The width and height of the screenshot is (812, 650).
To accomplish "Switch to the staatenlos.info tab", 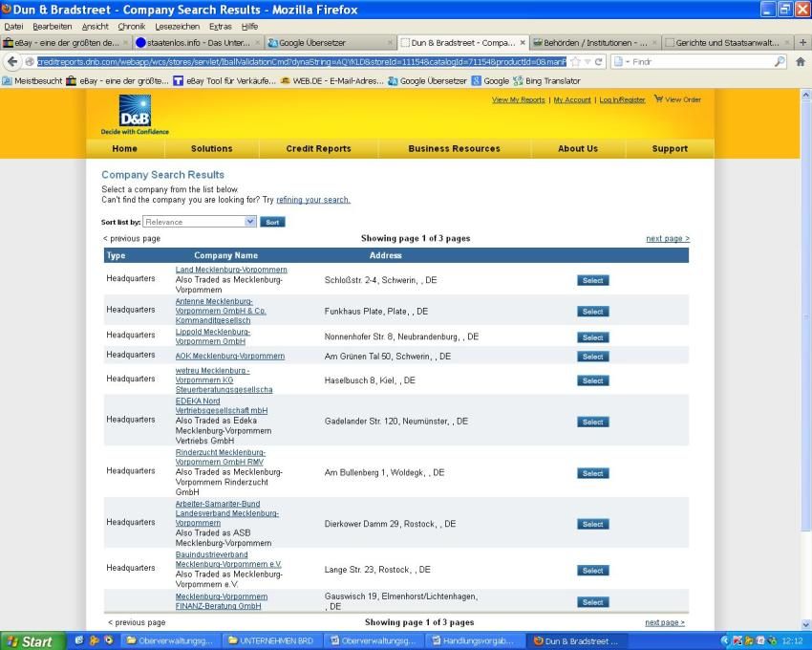I will click(x=198, y=42).
